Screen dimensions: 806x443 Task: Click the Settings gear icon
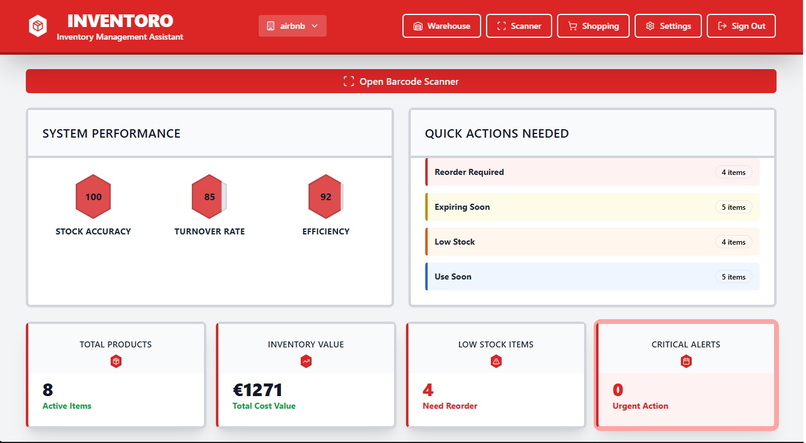coord(650,26)
